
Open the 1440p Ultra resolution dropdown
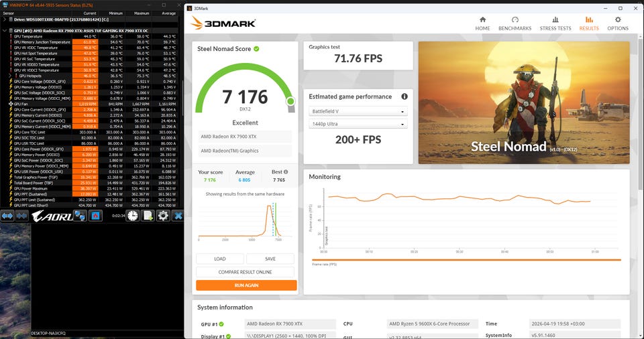358,123
